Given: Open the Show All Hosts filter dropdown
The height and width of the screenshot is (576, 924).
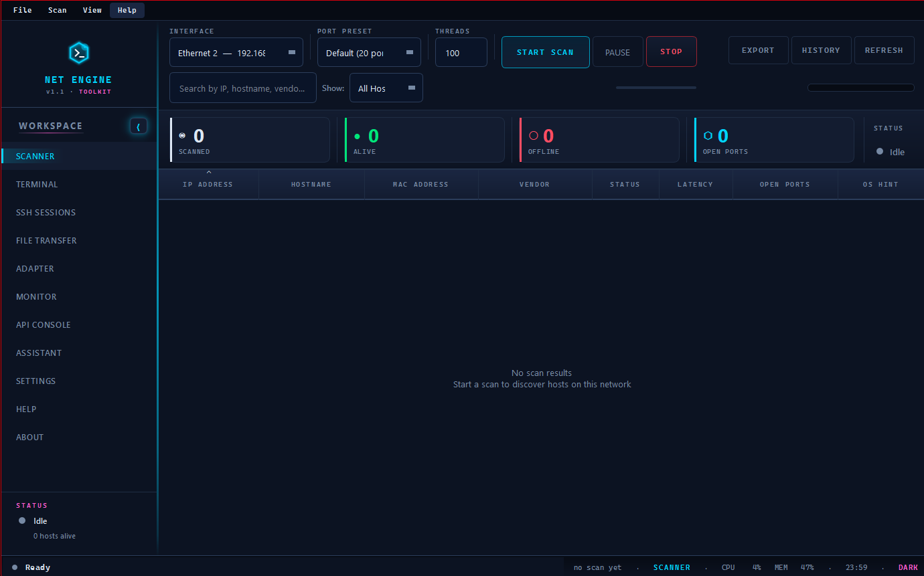Looking at the screenshot, I should pos(386,88).
